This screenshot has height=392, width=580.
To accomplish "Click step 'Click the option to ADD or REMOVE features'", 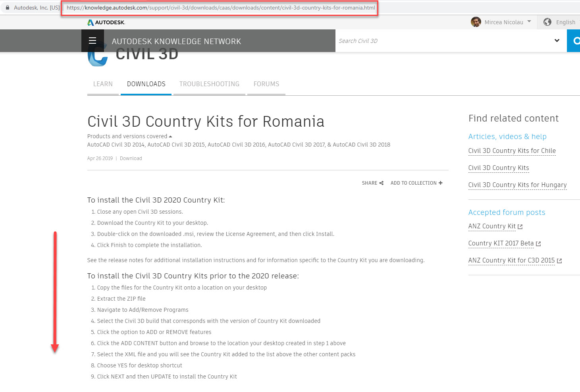I will coord(154,332).
